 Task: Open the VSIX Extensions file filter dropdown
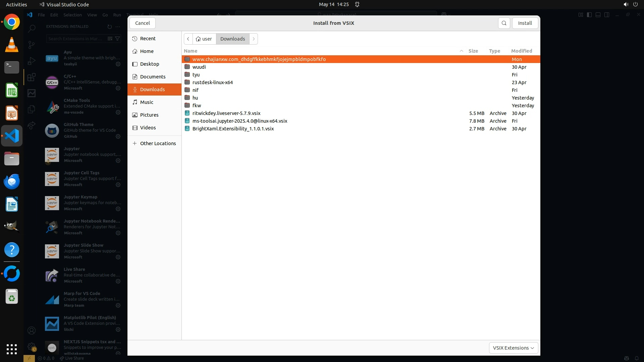click(513, 348)
